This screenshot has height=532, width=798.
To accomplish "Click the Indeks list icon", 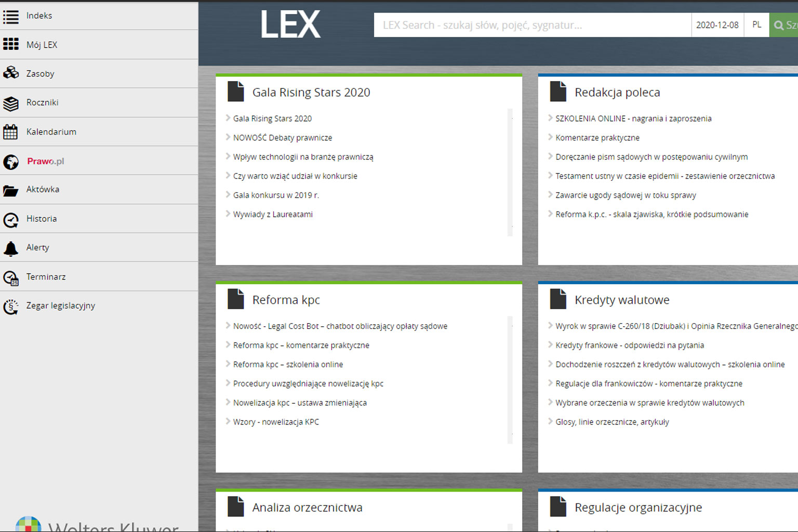I will coord(11,16).
